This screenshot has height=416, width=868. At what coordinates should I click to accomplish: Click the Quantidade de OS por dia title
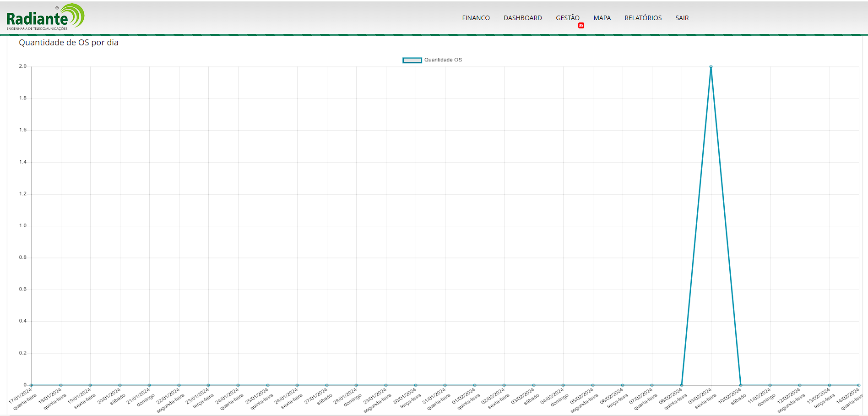click(x=69, y=43)
